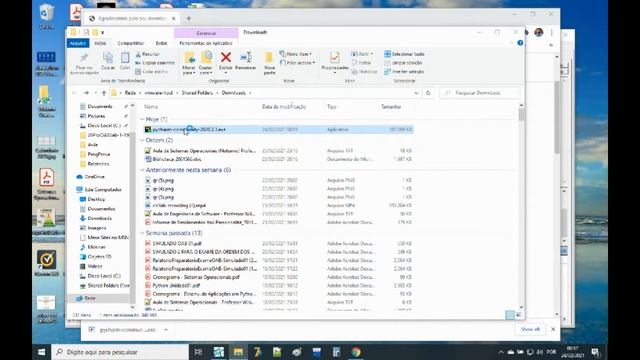
Task: Click the Task View icon on the taskbar
Action: [x=198, y=352]
